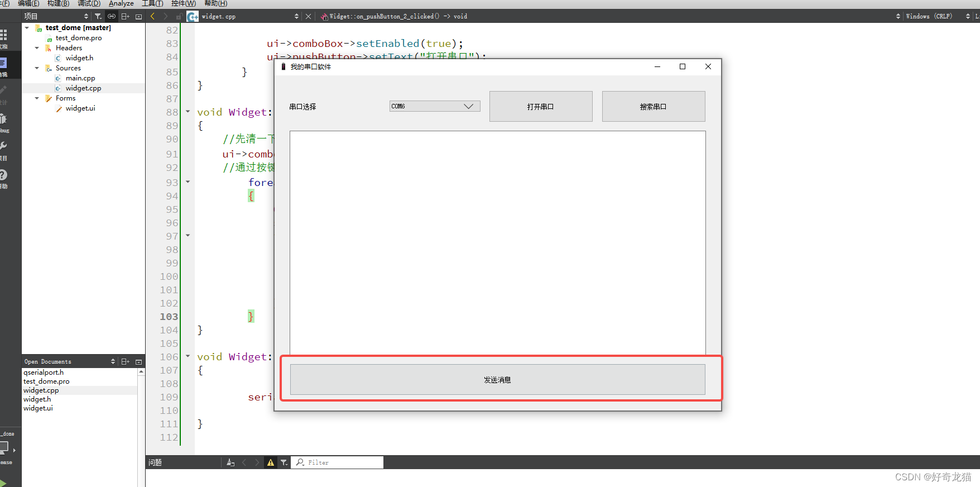
Task: Toggle show warnings in Issues pane
Action: click(271, 462)
